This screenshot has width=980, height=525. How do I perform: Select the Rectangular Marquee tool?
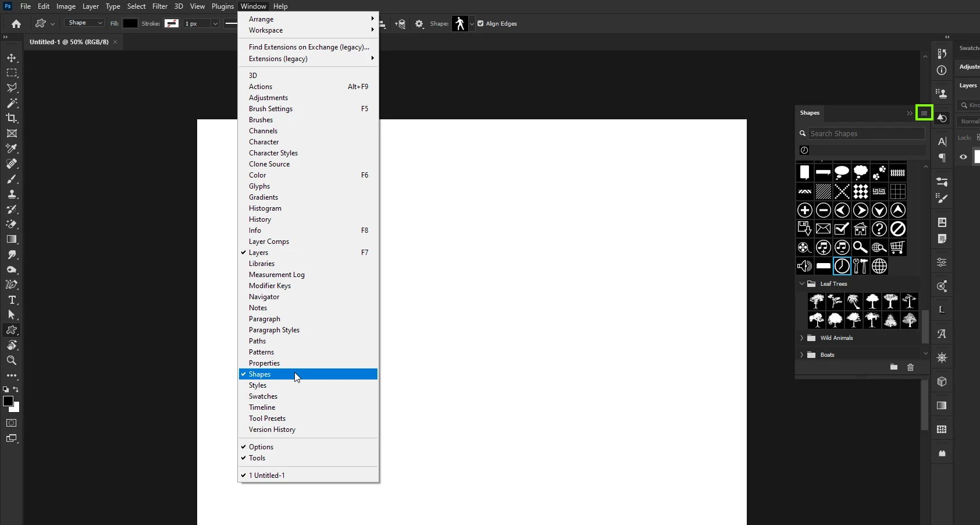(12, 73)
